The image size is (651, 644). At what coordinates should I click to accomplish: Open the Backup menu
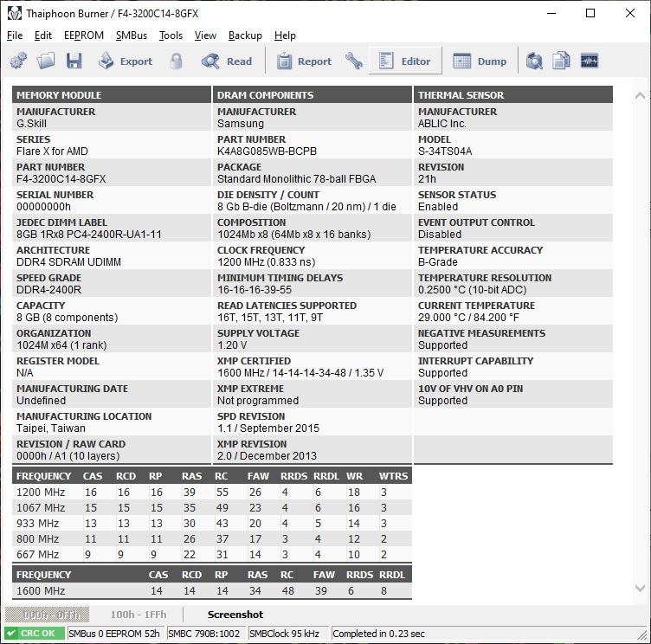point(245,35)
